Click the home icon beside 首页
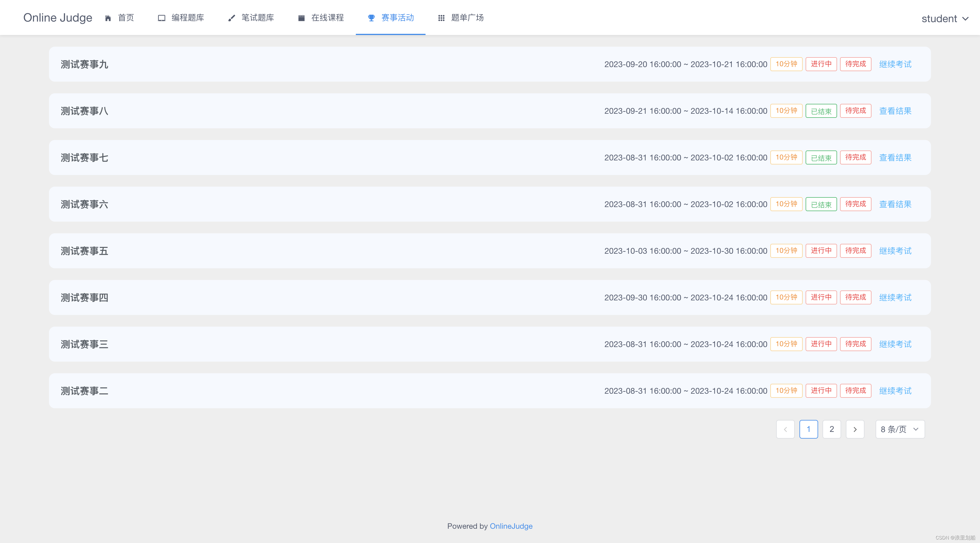Screen dimensions: 980x543 click(x=108, y=17)
